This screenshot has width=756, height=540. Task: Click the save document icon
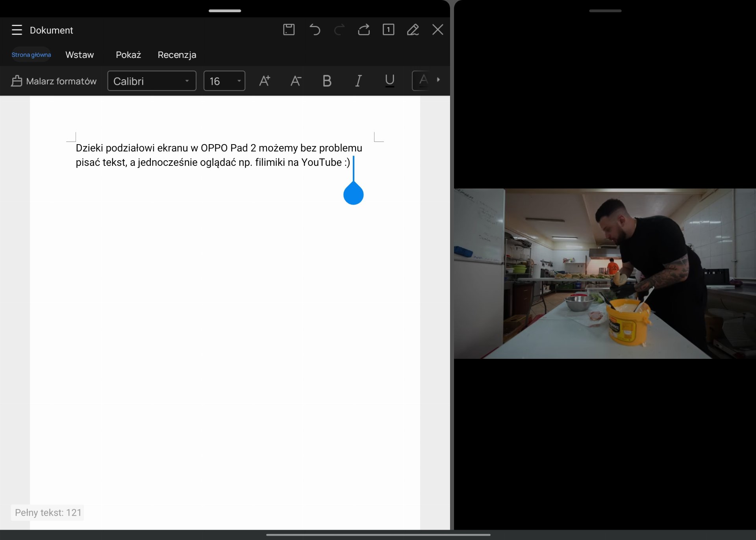[x=289, y=30]
